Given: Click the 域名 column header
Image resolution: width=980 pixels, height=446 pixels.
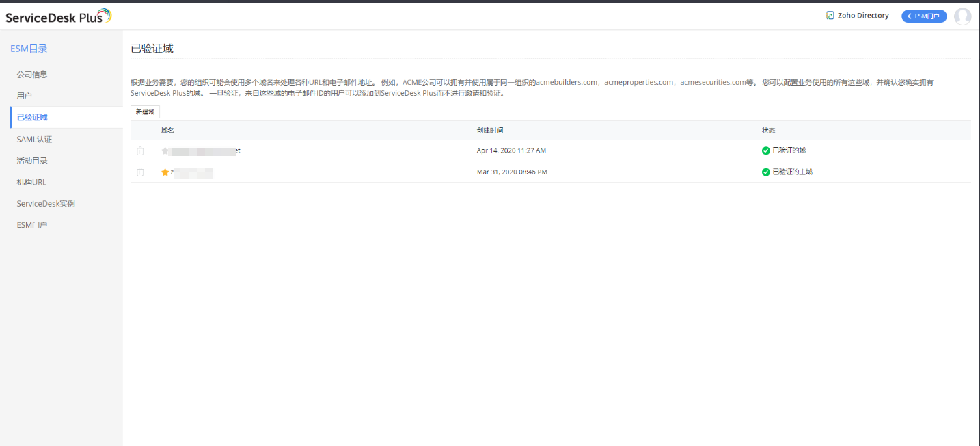Looking at the screenshot, I should (x=167, y=130).
